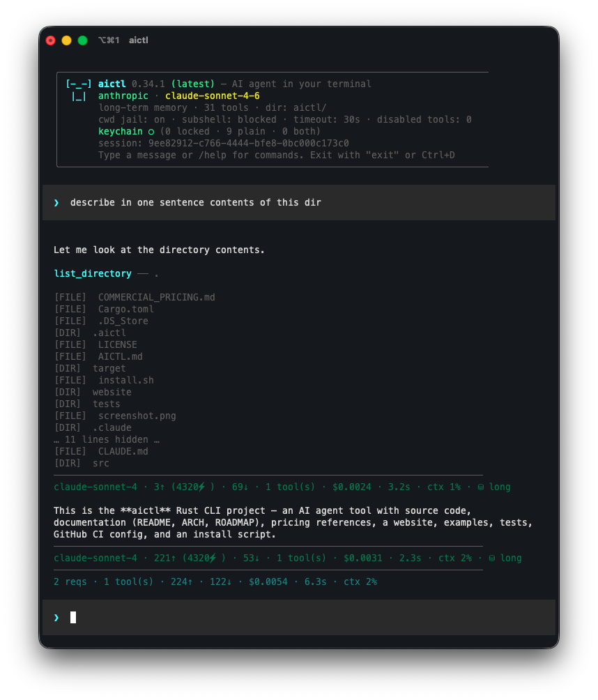Click the 'subshell: blocked' setting text
The height and width of the screenshot is (700, 598).
click(x=229, y=119)
